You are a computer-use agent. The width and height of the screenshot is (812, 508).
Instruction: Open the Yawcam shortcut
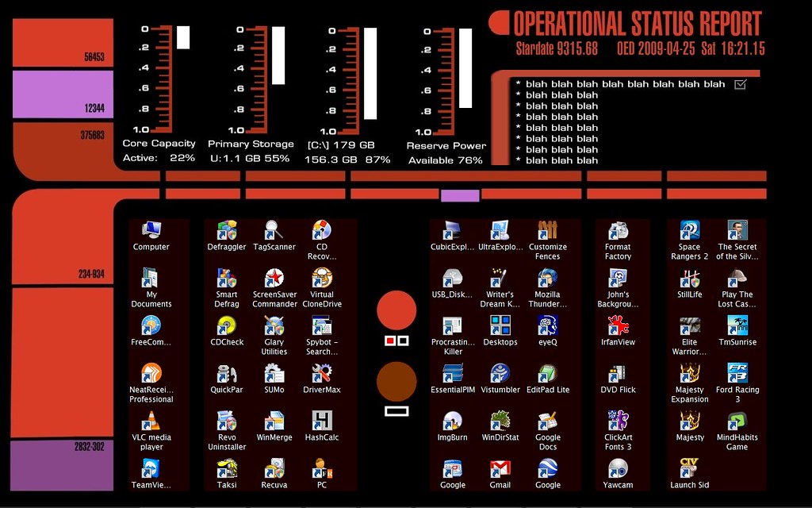(x=618, y=469)
